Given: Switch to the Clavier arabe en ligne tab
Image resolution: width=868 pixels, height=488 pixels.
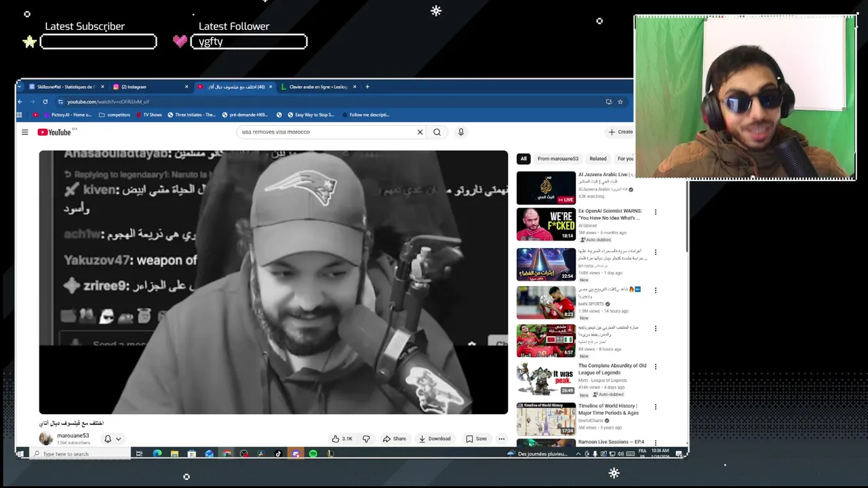Looking at the screenshot, I should [317, 87].
